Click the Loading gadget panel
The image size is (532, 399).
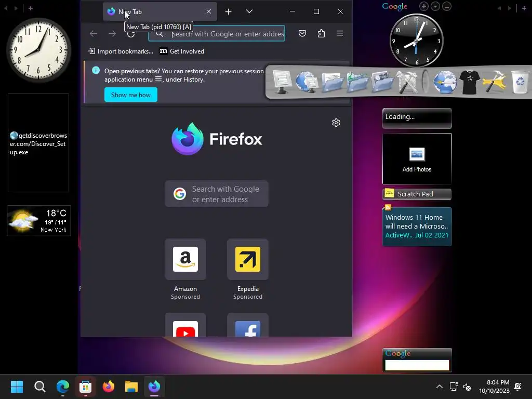point(417,118)
